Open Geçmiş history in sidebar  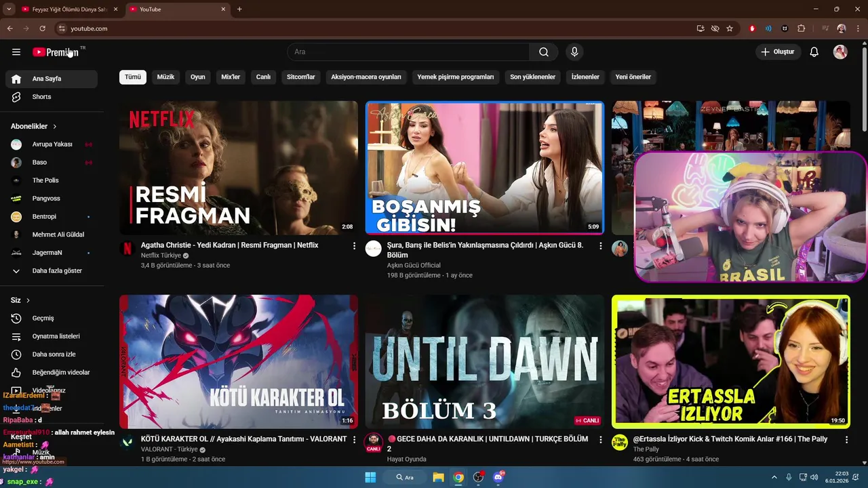(52, 319)
